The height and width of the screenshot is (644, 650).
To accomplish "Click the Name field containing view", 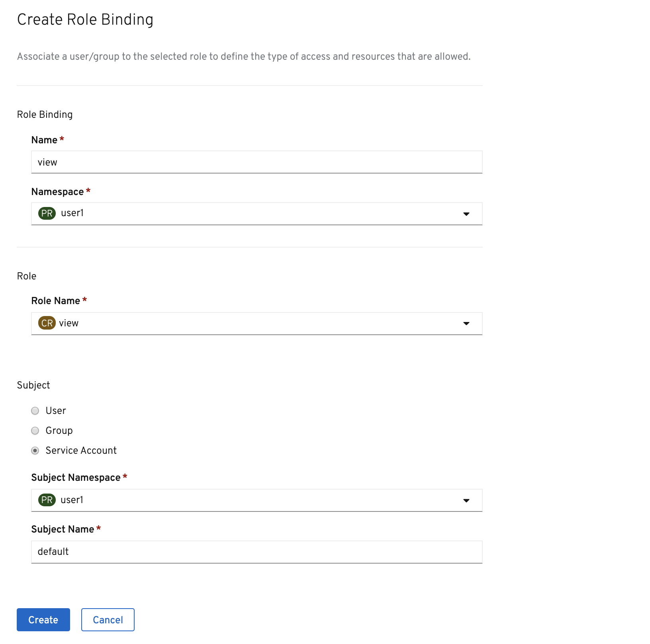I will click(x=257, y=162).
